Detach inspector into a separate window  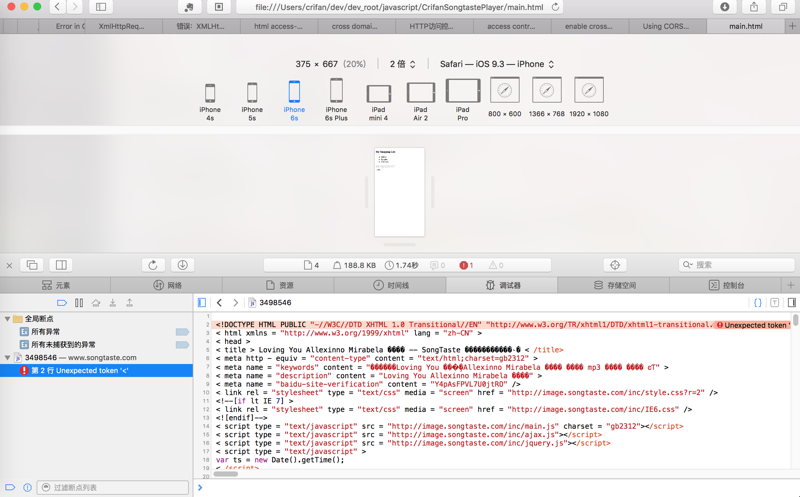(x=32, y=265)
